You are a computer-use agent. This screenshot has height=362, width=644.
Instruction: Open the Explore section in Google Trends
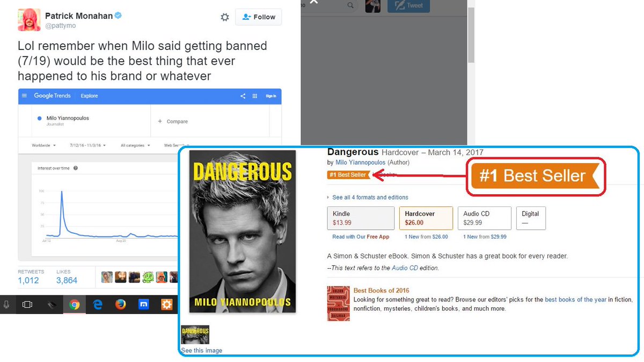pyautogui.click(x=89, y=96)
